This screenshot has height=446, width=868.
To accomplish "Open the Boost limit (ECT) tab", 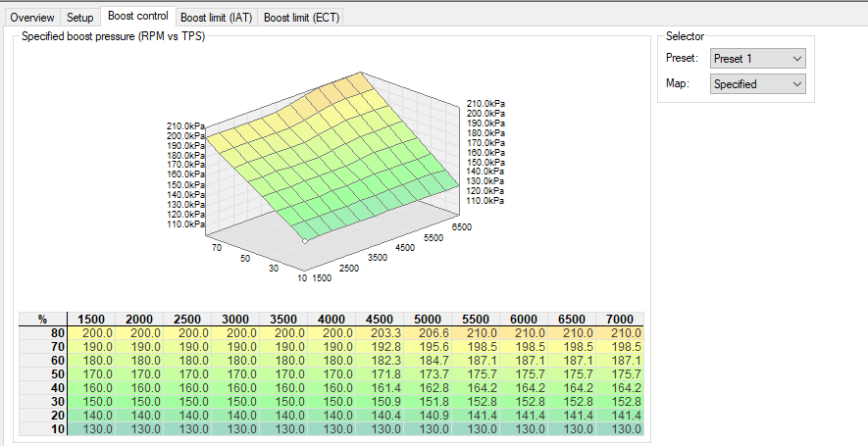I will pyautogui.click(x=301, y=18).
